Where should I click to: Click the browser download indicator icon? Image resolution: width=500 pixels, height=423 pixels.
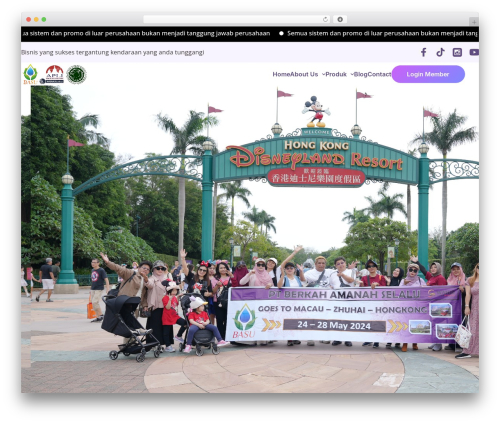[x=340, y=19]
